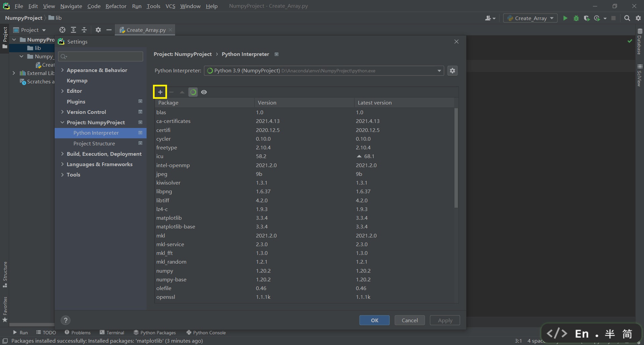Screen dimensions: 644x345
Task: Click the settings search field
Action: (x=101, y=56)
